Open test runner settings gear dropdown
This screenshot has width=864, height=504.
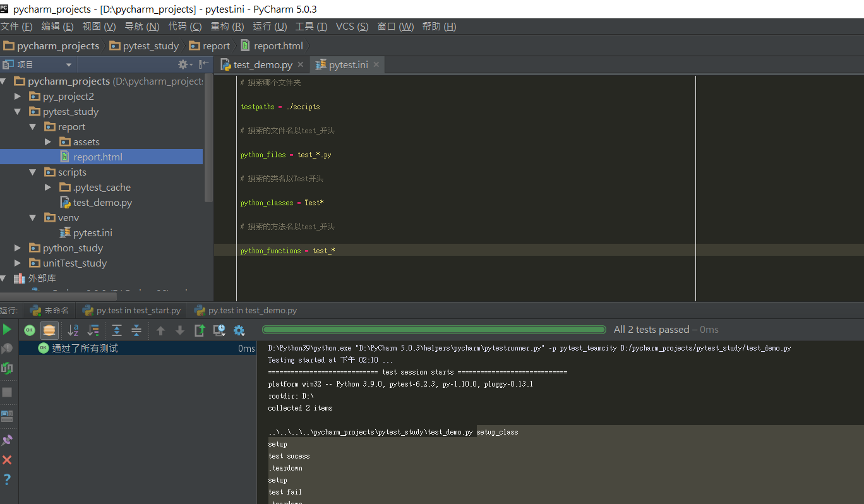tap(239, 330)
